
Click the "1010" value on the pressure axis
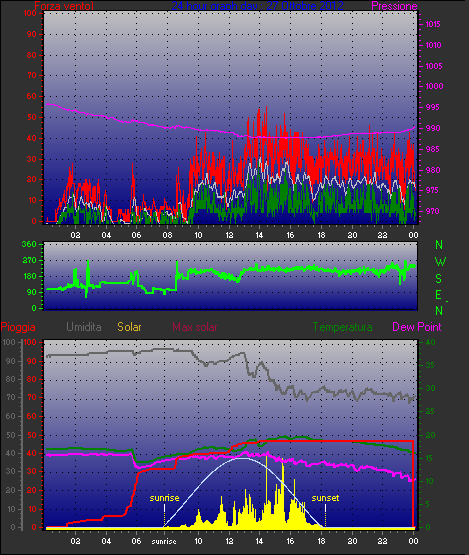[433, 45]
